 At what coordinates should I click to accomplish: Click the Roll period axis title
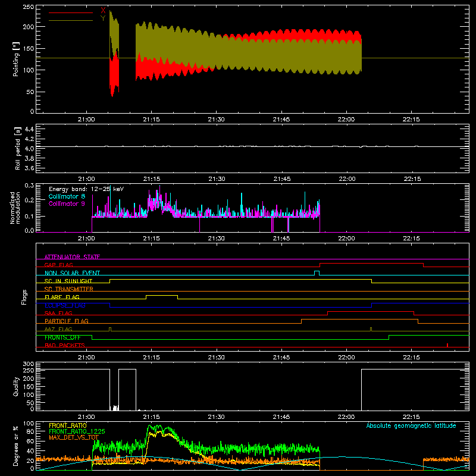coord(18,148)
